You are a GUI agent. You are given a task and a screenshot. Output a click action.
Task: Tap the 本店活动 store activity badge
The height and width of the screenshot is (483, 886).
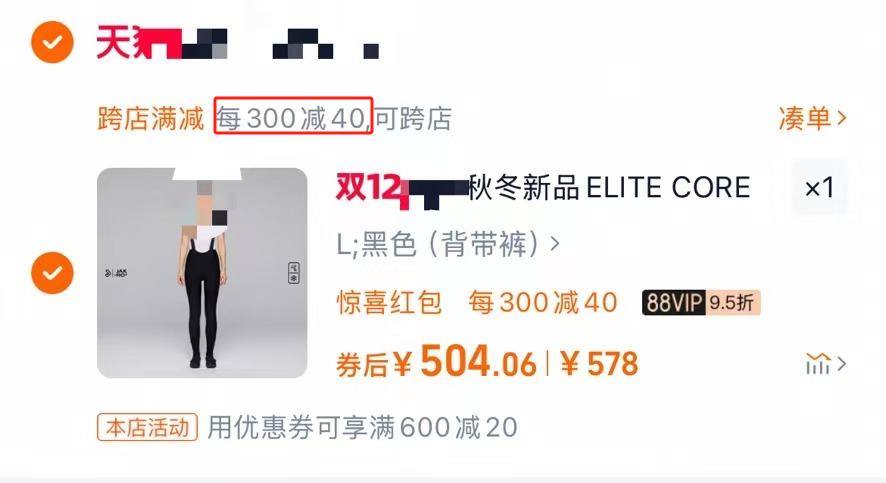pos(147,427)
